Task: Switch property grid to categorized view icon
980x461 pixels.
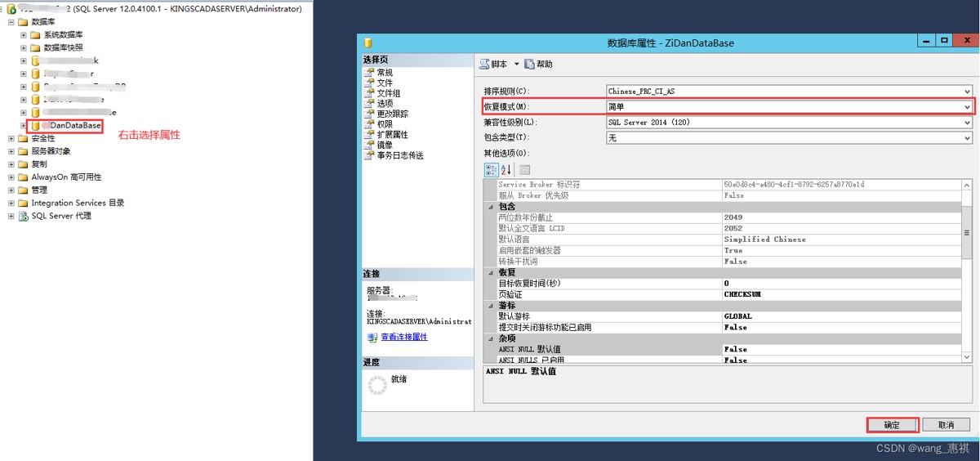Action: pos(491,170)
